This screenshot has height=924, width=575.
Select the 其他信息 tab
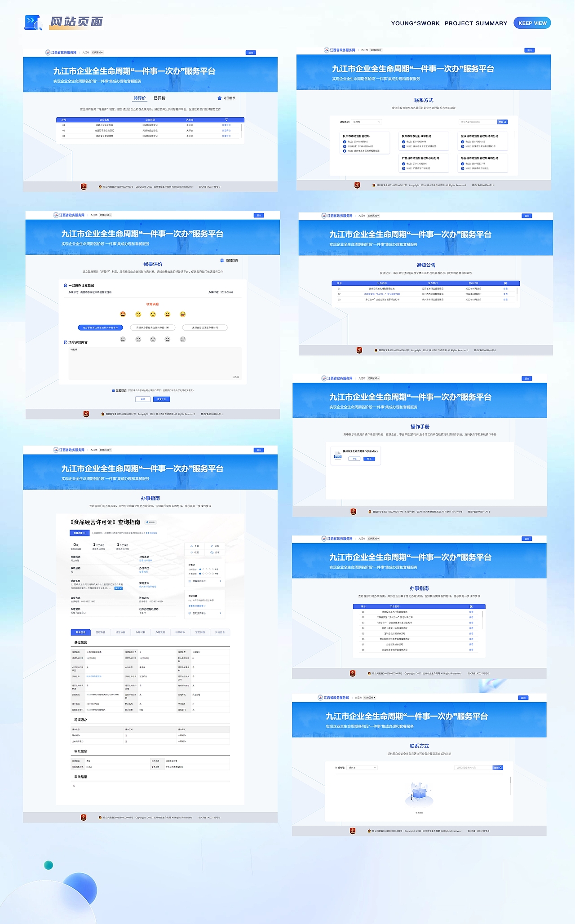[x=220, y=632]
